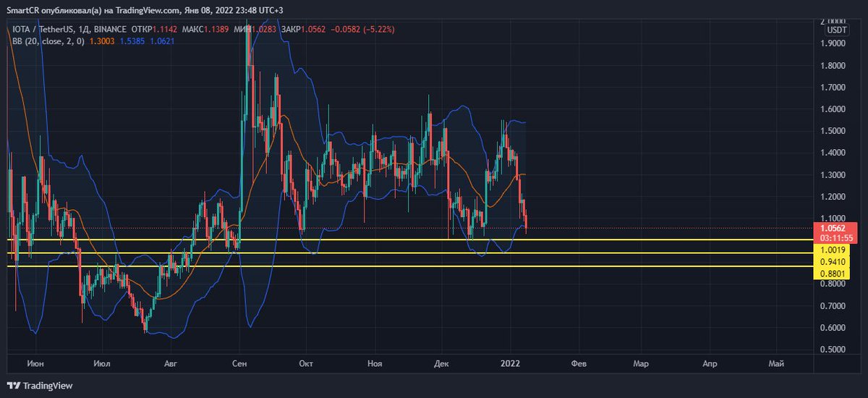The width and height of the screenshot is (868, 398).
Task: Click the 1.8000 price axis label
Action: pos(833,65)
